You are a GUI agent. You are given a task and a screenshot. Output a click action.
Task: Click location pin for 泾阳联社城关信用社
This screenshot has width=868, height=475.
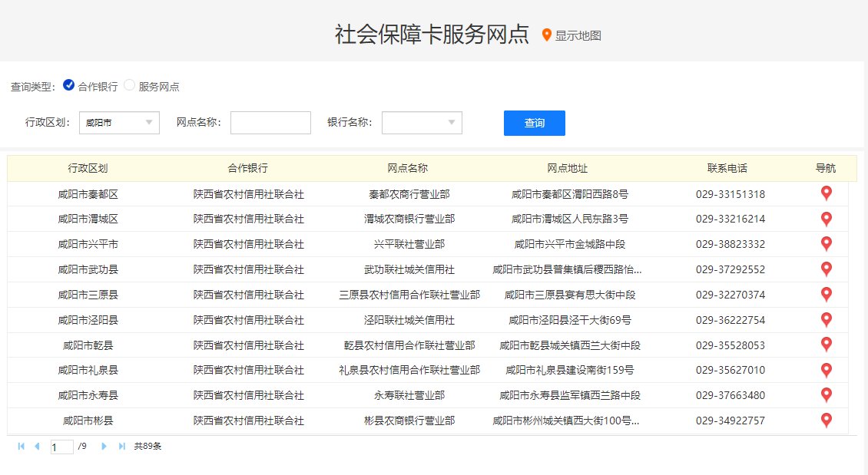[827, 319]
